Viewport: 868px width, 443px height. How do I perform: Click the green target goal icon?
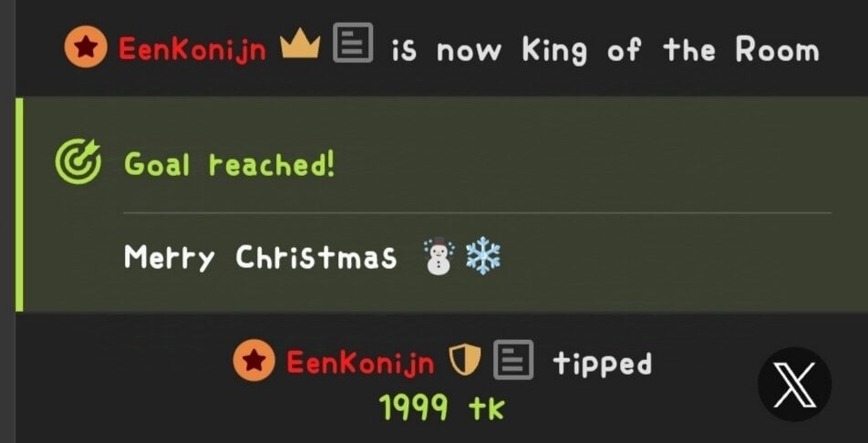coord(78,161)
